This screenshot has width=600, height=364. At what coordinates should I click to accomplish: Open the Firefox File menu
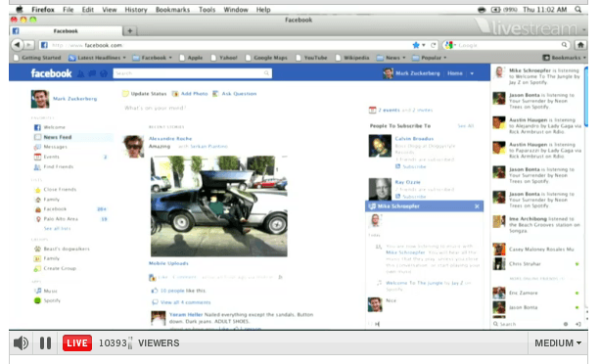69,10
